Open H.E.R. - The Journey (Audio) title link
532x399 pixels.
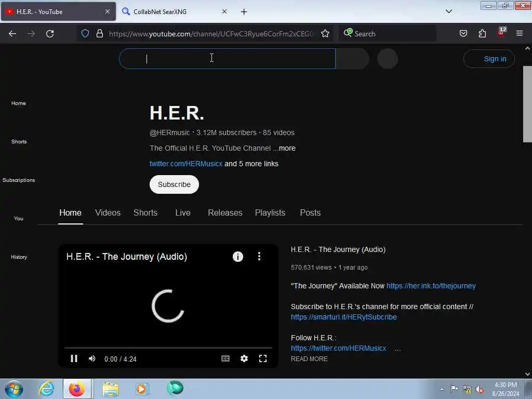tap(338, 249)
